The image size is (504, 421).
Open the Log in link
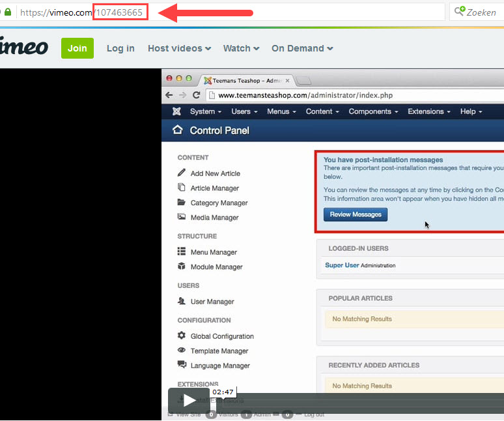tap(120, 48)
